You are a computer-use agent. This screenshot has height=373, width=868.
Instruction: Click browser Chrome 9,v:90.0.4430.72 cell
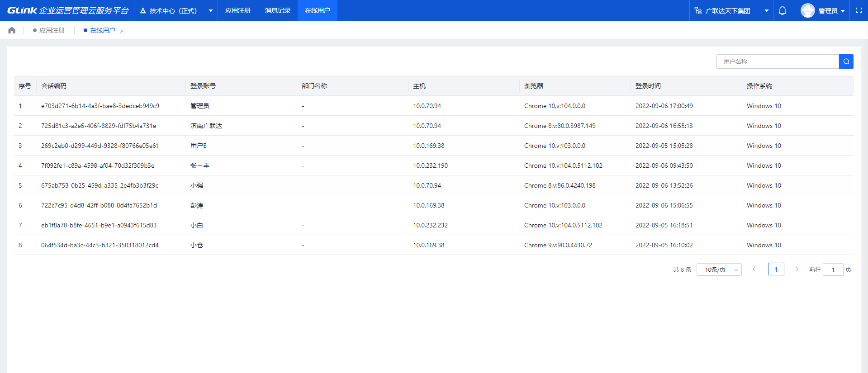click(558, 245)
